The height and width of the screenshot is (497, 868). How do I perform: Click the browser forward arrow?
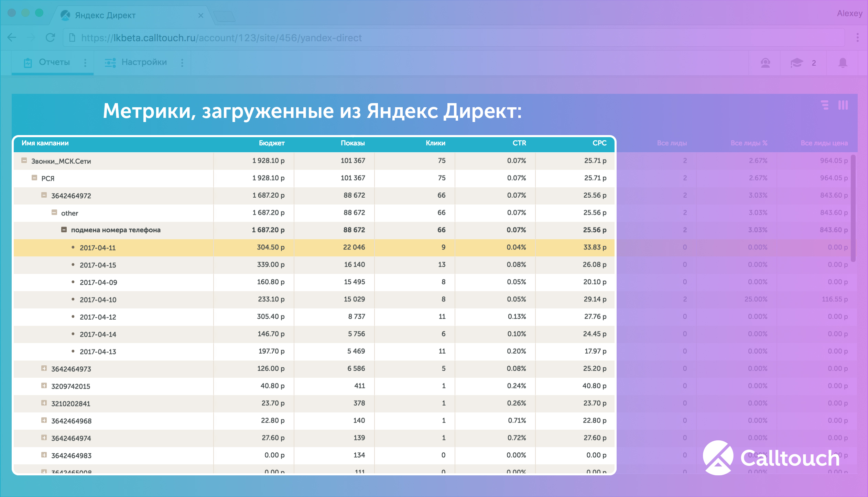[31, 37]
